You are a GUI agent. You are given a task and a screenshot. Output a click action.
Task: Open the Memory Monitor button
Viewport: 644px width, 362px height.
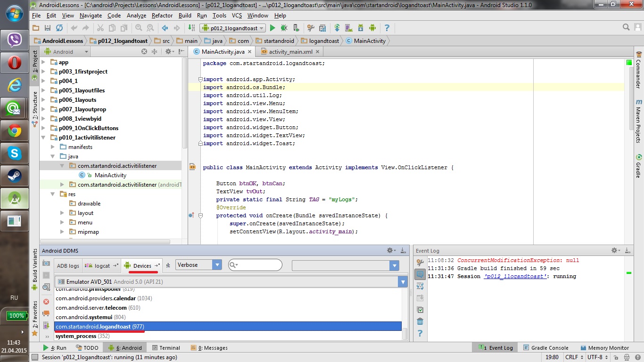click(x=605, y=348)
